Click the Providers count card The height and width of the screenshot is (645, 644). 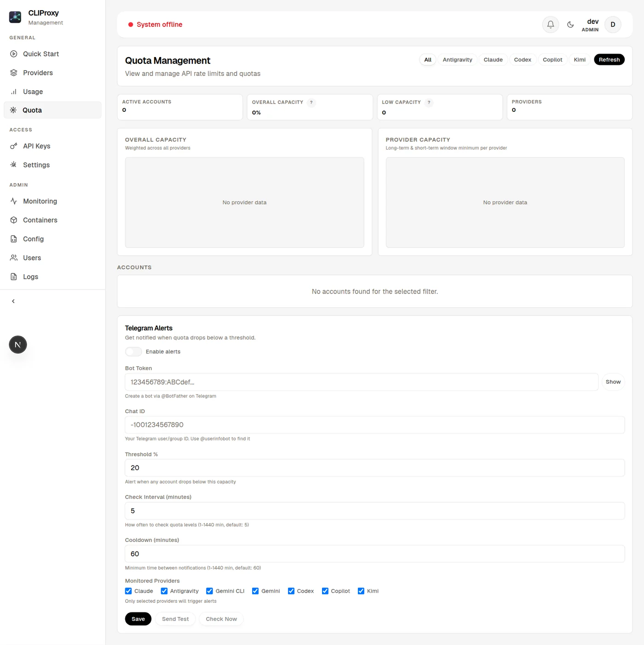click(x=569, y=107)
